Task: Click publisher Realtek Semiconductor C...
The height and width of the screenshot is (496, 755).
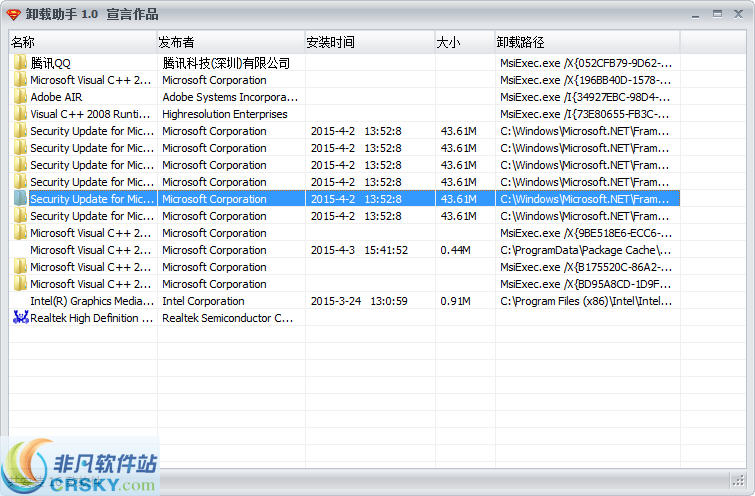Action: (x=228, y=318)
